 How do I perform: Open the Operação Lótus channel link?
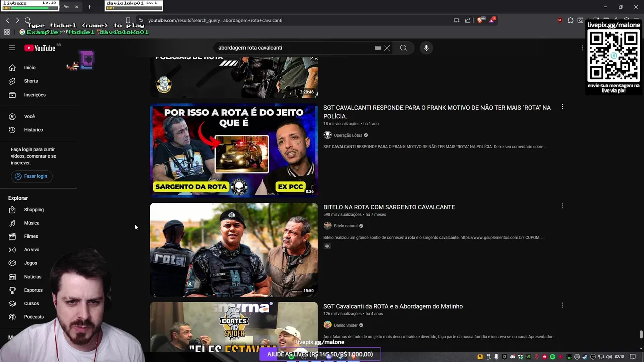[x=348, y=135]
